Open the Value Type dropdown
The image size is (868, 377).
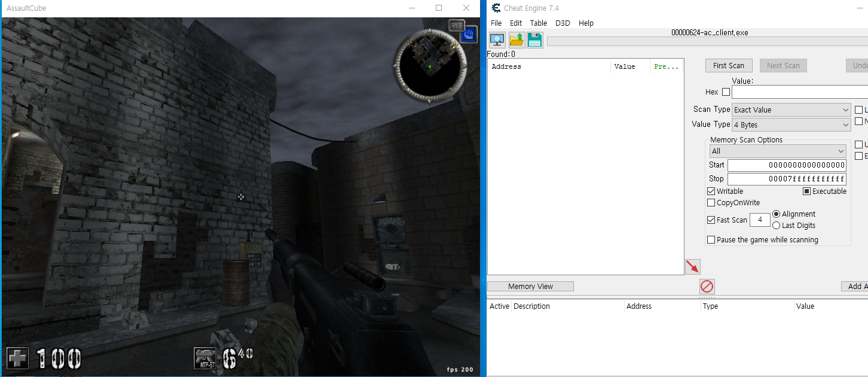tap(791, 125)
